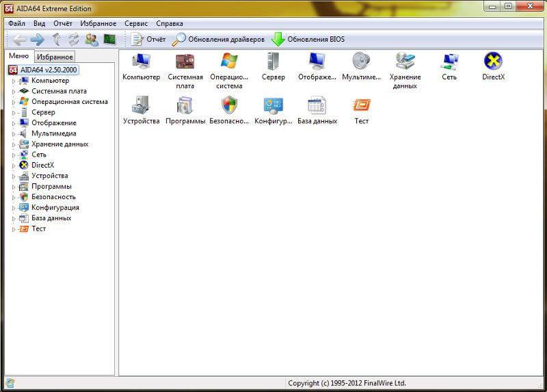This screenshot has height=392, width=547.
Task: Expand the Хранение данных tree node
Action: tap(14, 144)
